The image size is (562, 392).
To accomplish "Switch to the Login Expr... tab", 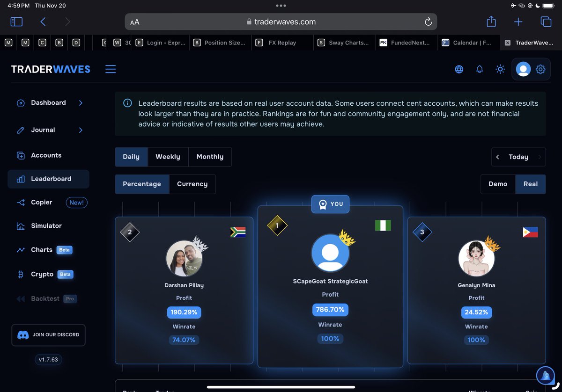I will coord(160,43).
